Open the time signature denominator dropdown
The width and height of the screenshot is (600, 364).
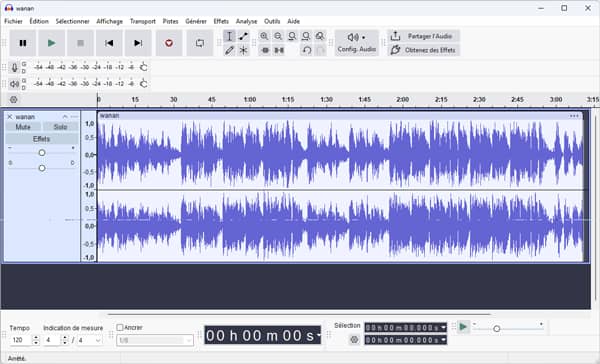coord(98,340)
